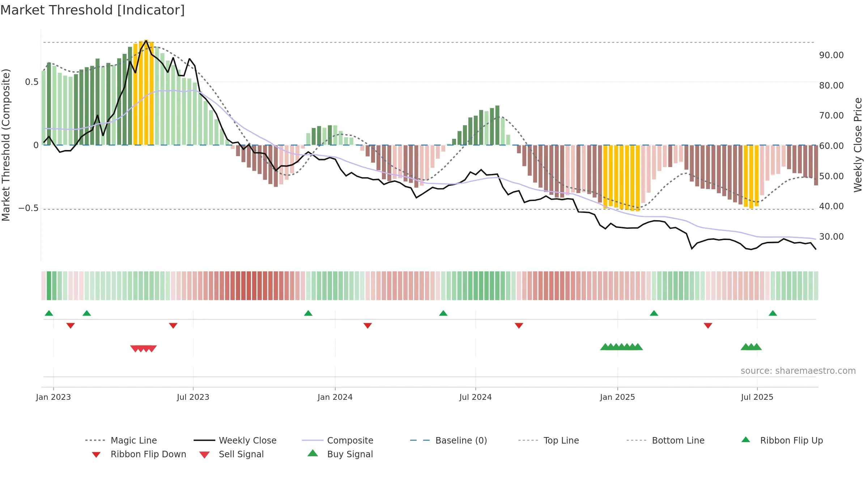Image resolution: width=868 pixels, height=488 pixels.
Task: Click the Jan 2024 x-axis label
Action: click(335, 397)
